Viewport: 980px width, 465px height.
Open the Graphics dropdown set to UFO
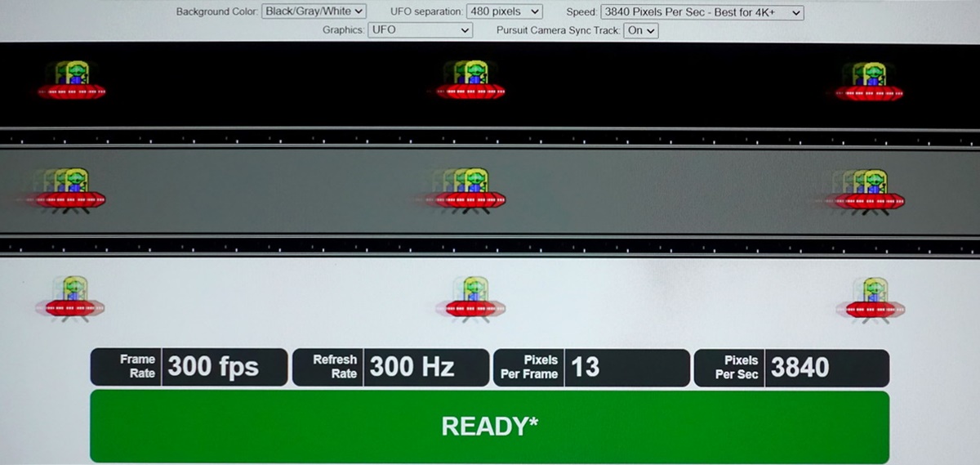pyautogui.click(x=420, y=30)
